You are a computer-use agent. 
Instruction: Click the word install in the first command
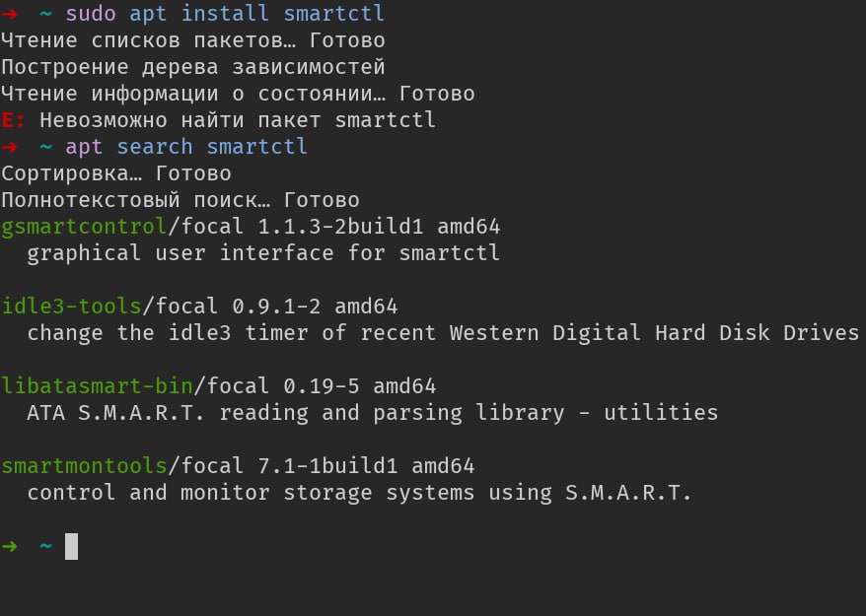click(x=226, y=14)
